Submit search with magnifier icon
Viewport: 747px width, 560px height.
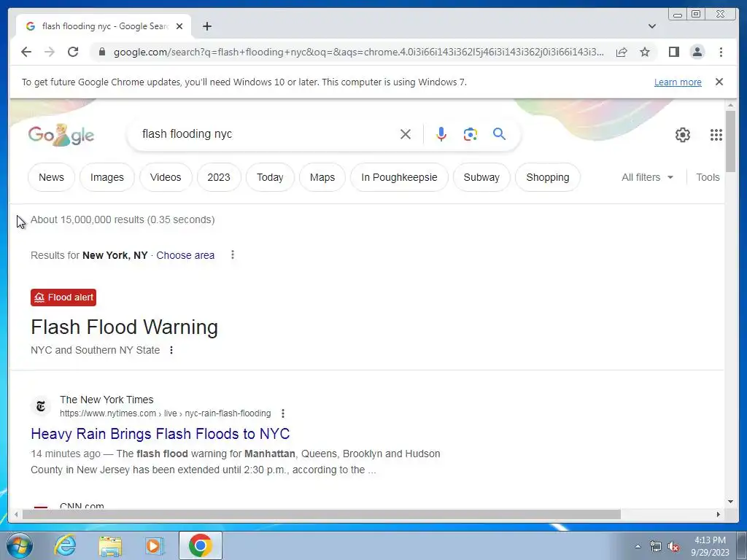pos(499,134)
